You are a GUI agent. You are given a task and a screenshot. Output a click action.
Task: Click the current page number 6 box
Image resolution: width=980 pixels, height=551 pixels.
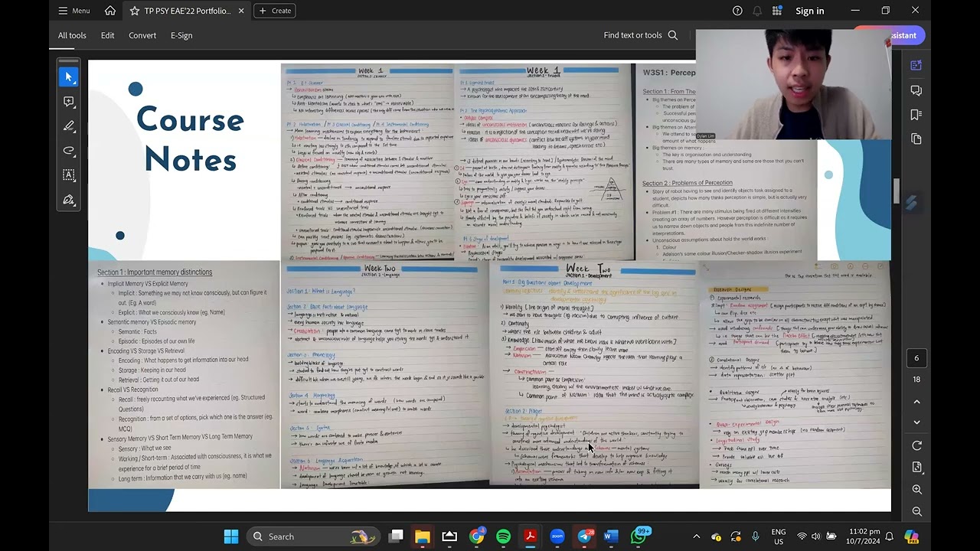pos(916,358)
